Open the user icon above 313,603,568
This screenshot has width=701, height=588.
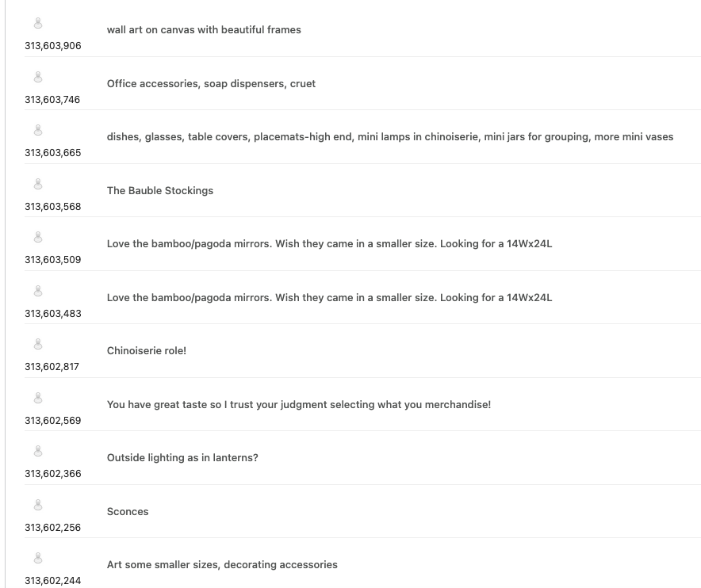tap(38, 185)
